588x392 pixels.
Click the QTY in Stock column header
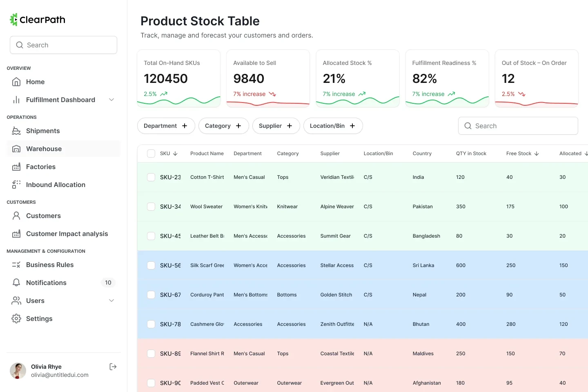point(471,154)
